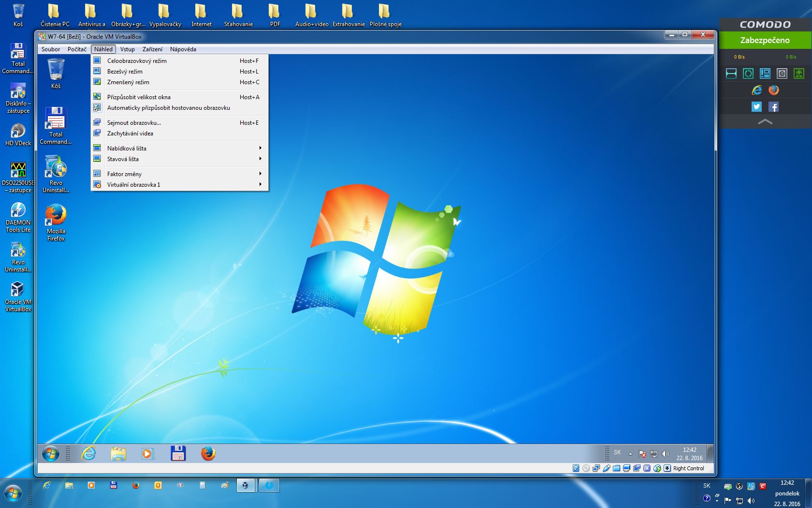This screenshot has height=508, width=812.
Task: Select Mozilla Firefox shortcut on guest desktop
Action: tap(56, 223)
